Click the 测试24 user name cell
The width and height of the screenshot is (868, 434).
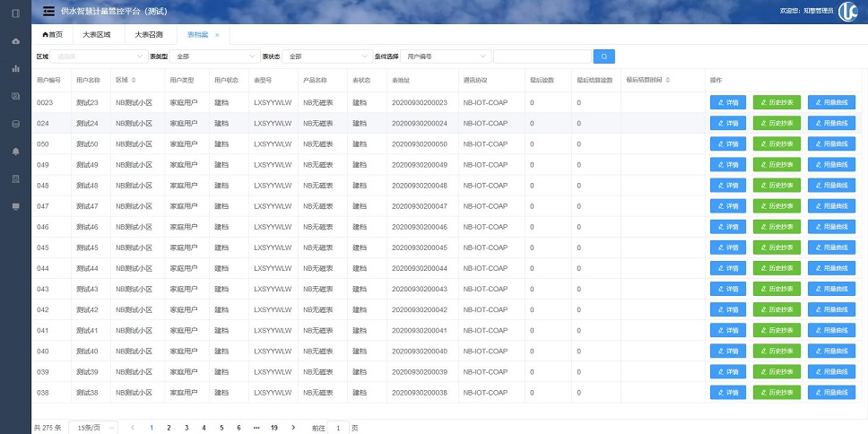[87, 123]
